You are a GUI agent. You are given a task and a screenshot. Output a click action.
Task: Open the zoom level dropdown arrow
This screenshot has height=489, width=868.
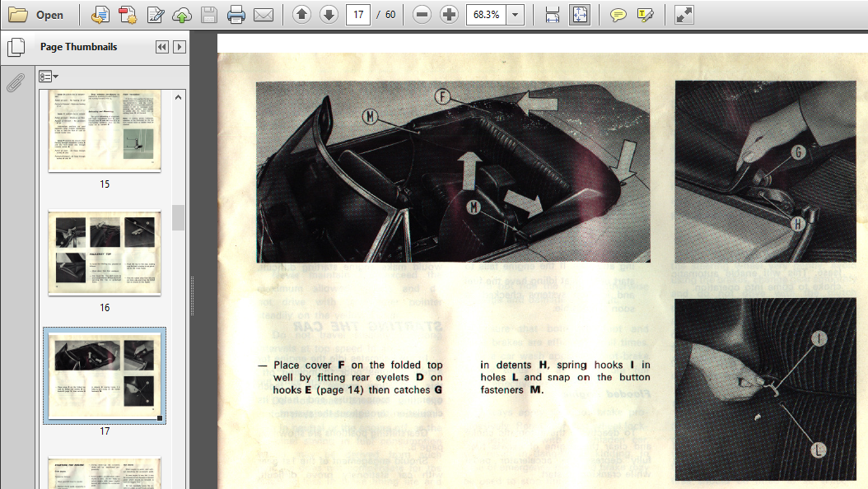(516, 14)
